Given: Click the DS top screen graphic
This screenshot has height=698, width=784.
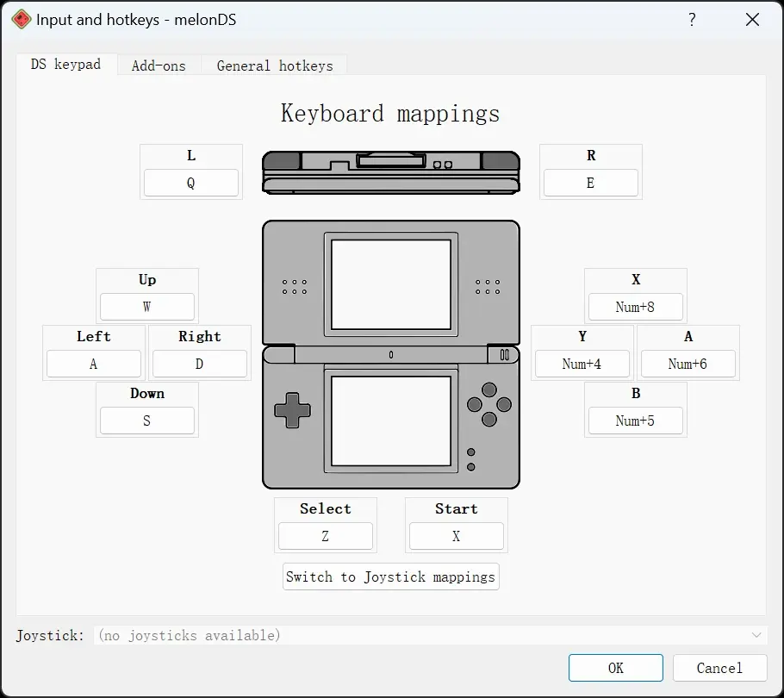Looking at the screenshot, I should click(x=391, y=284).
